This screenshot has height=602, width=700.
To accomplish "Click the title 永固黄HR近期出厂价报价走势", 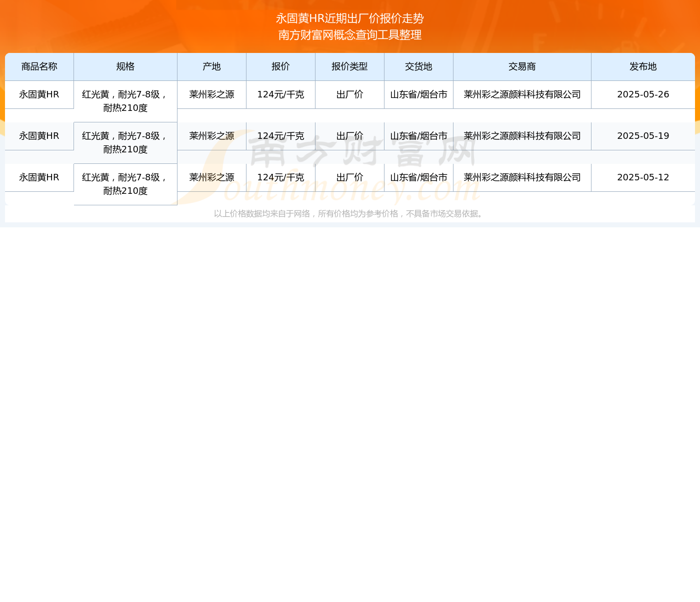I will 350,18.
